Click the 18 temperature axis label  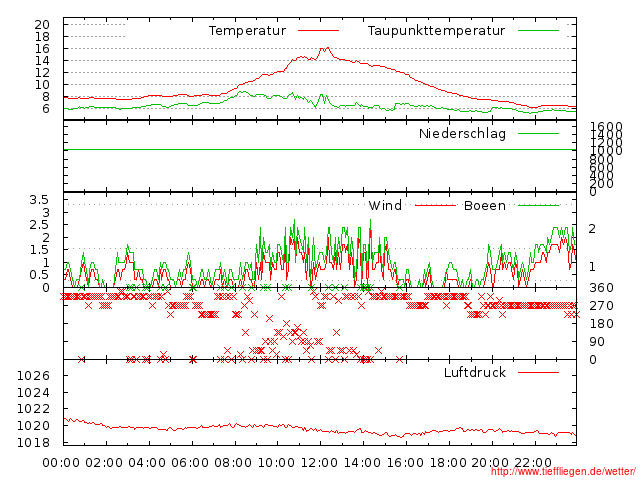pyautogui.click(x=42, y=37)
